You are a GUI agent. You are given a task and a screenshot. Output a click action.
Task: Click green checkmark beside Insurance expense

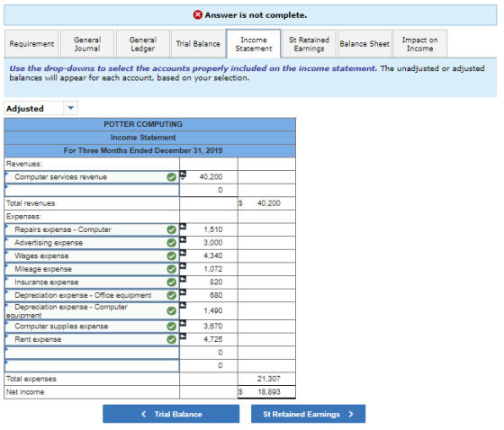(172, 282)
